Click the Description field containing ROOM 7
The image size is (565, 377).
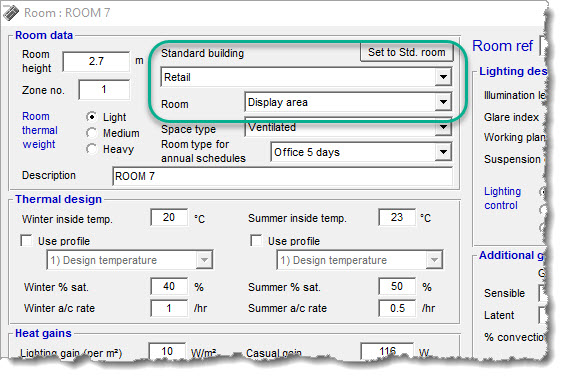pos(282,176)
